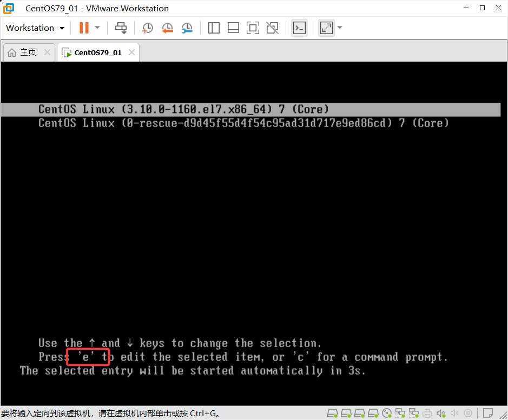
Task: Close the VMware Workstation window
Action: (498, 8)
